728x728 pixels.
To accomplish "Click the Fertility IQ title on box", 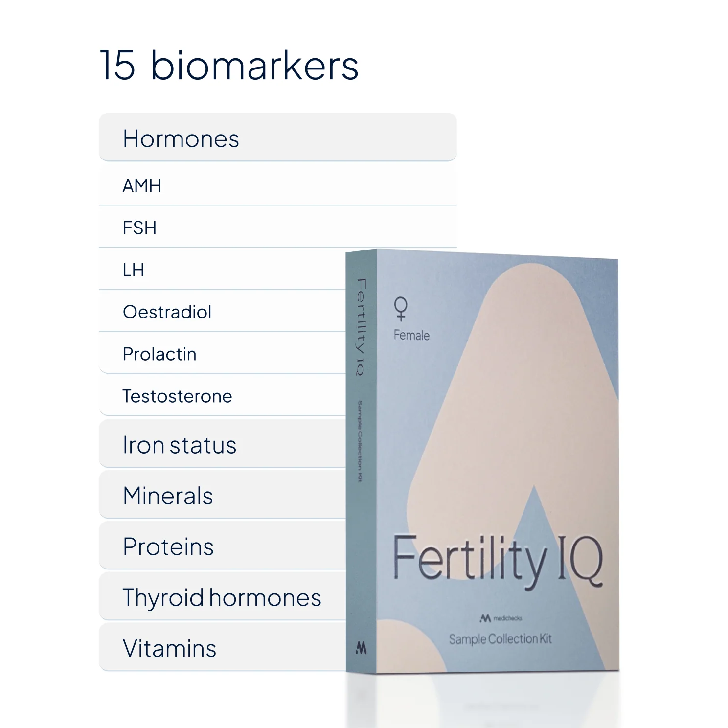I will pos(498,561).
